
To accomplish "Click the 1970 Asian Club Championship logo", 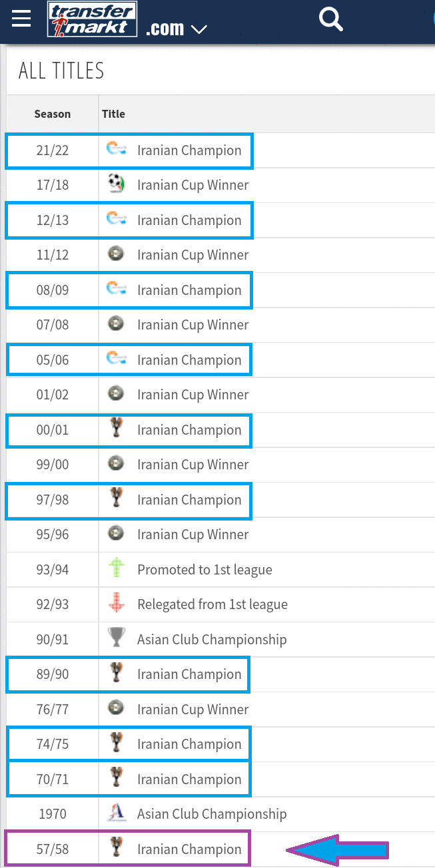I will 117,813.
